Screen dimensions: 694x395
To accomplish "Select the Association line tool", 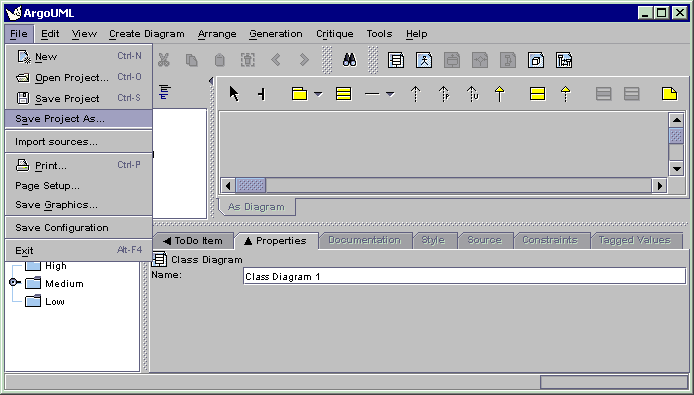I will tap(372, 94).
